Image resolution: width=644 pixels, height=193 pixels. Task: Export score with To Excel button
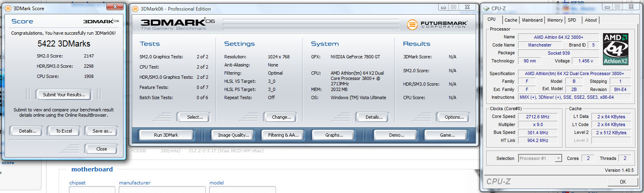coord(64,131)
